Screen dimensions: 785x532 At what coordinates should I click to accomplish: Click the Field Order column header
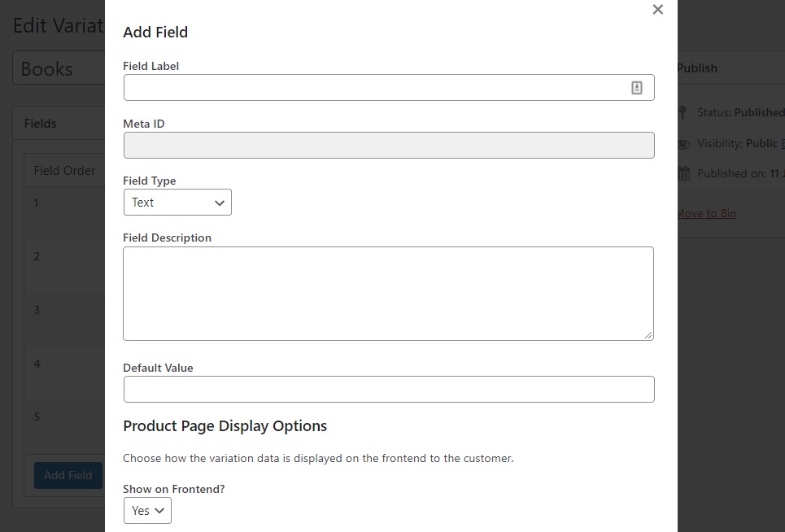64,171
